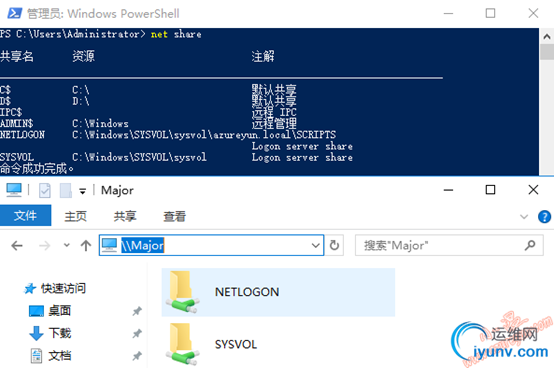Click the New folder icon in quick access toolbar
Image resolution: width=554 pixels, height=368 pixels.
[x=66, y=191]
